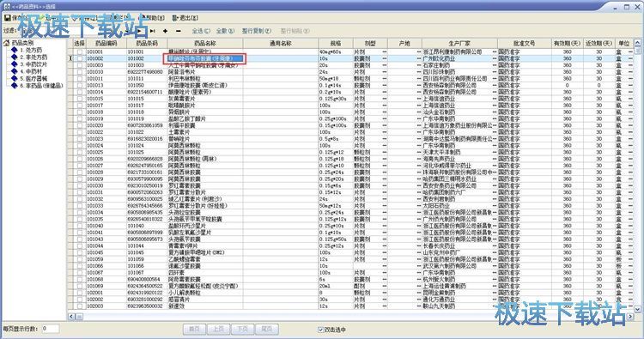Image resolution: width=644 pixels, height=339 pixels.
Task: Click the app icon in title bar
Action: pyautogui.click(x=7, y=6)
